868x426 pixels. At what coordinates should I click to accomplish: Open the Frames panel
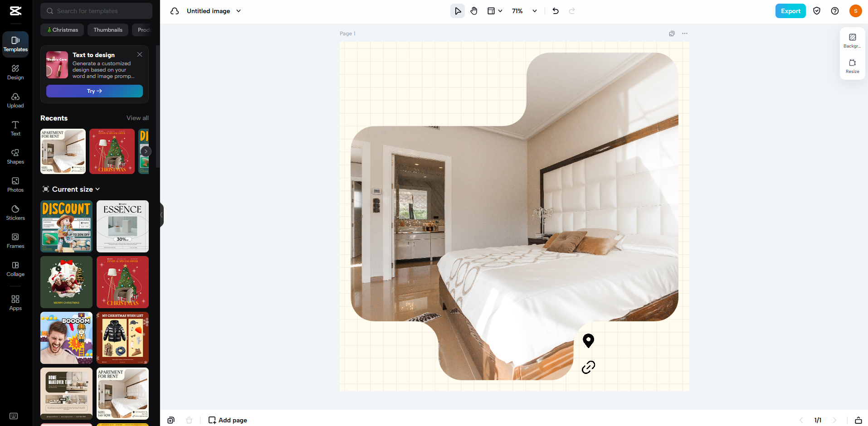[15, 241]
